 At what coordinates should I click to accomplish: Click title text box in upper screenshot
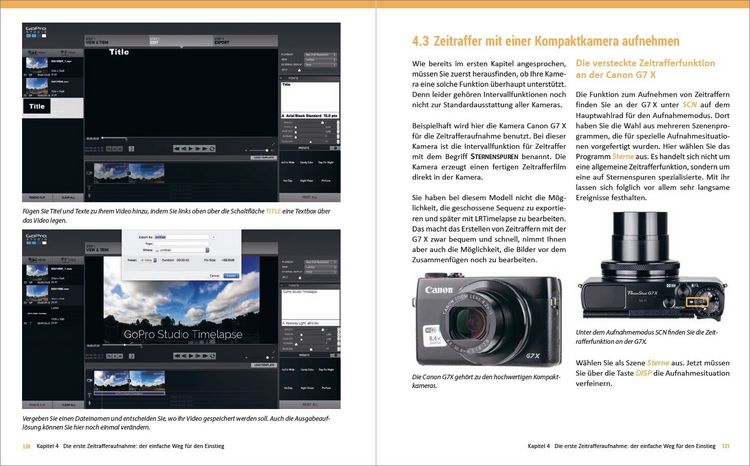click(310, 98)
